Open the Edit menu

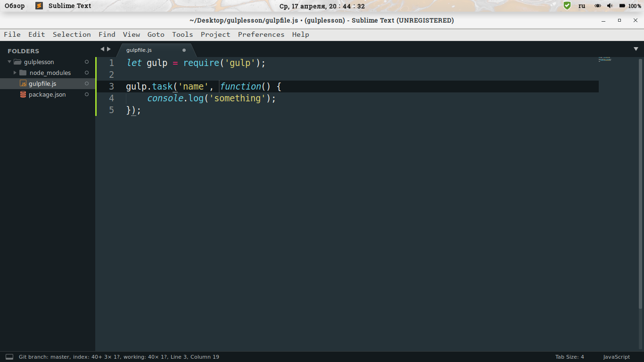coord(37,34)
